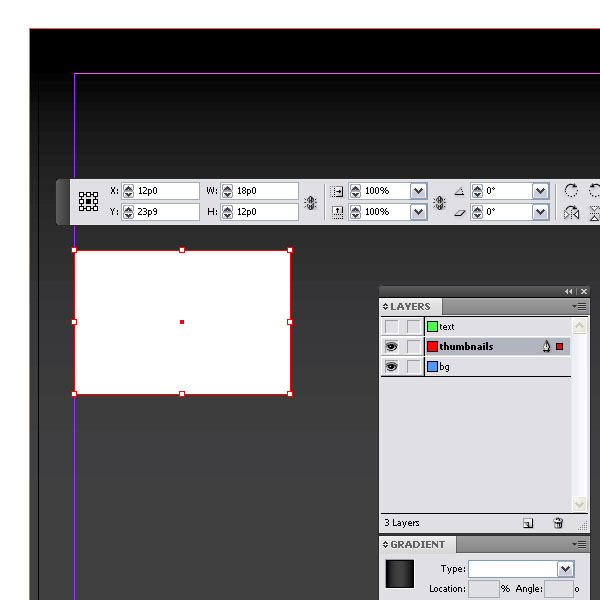
Task: Click the gradient fill preview swatch
Action: tap(399, 574)
